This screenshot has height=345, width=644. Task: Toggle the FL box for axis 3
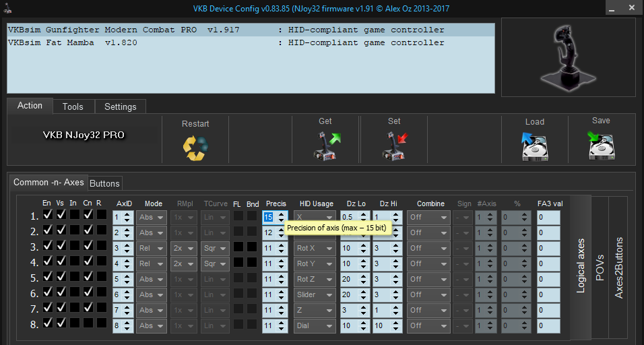(x=238, y=247)
